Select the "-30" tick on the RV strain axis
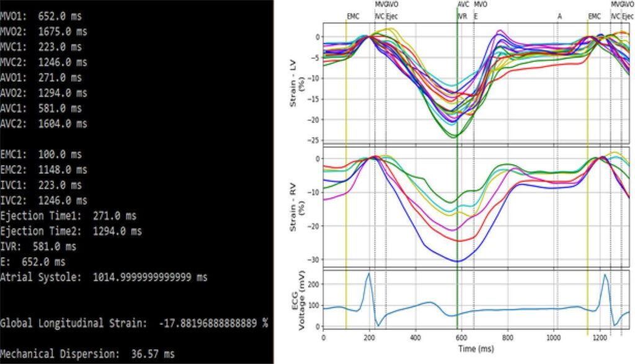This screenshot has height=364, width=635. (314, 260)
